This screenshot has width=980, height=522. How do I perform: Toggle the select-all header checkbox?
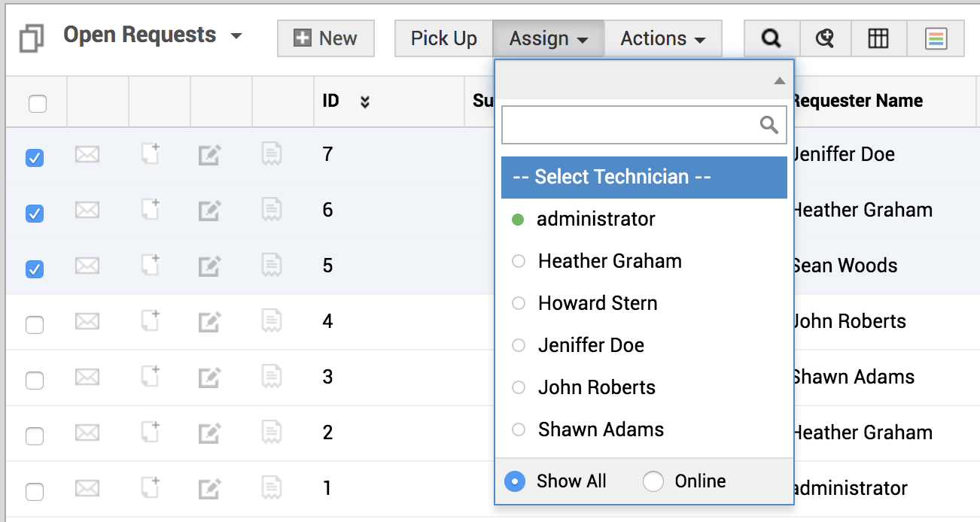pos(38,104)
